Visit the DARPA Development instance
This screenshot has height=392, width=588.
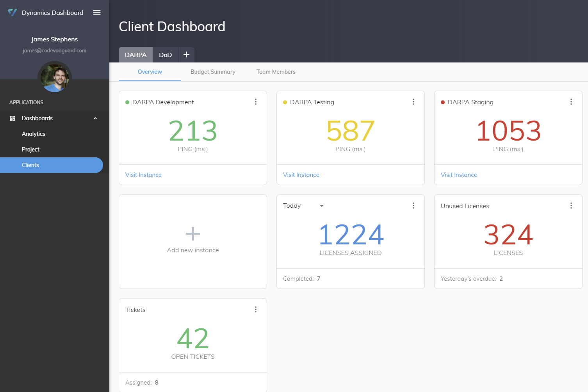coord(143,175)
